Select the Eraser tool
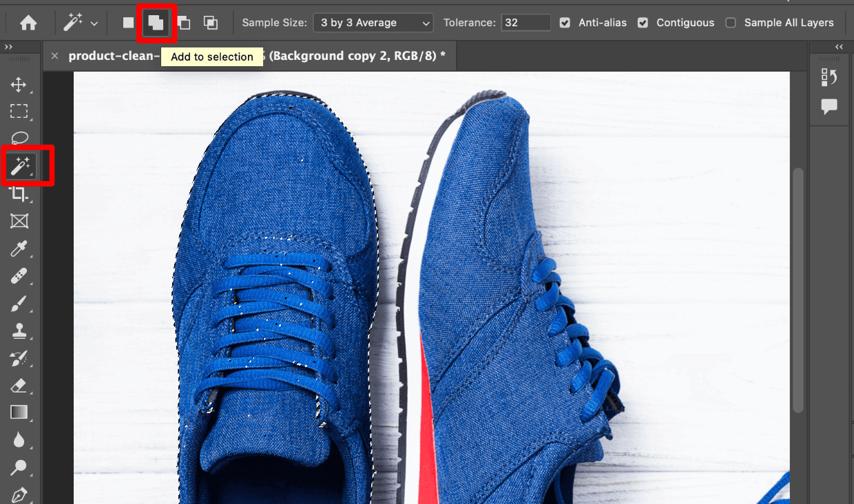This screenshot has height=504, width=854. coord(19,386)
